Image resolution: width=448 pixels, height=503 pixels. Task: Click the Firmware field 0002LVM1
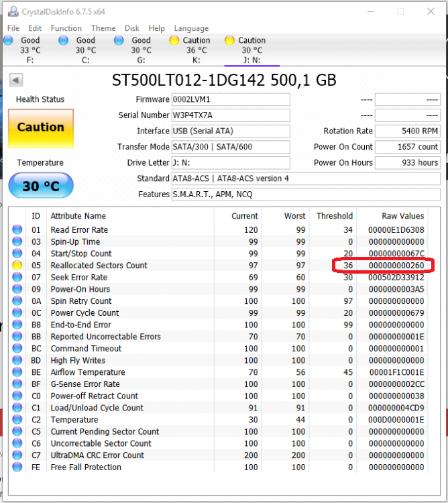(x=231, y=99)
